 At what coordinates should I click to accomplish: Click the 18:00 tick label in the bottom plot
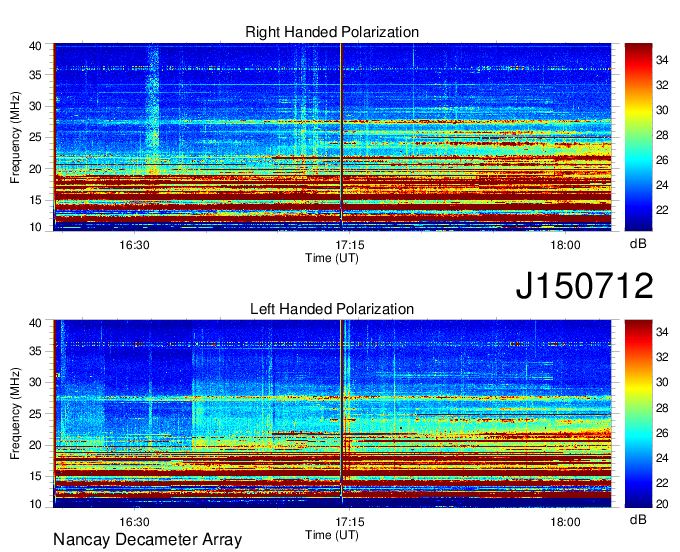[565, 522]
